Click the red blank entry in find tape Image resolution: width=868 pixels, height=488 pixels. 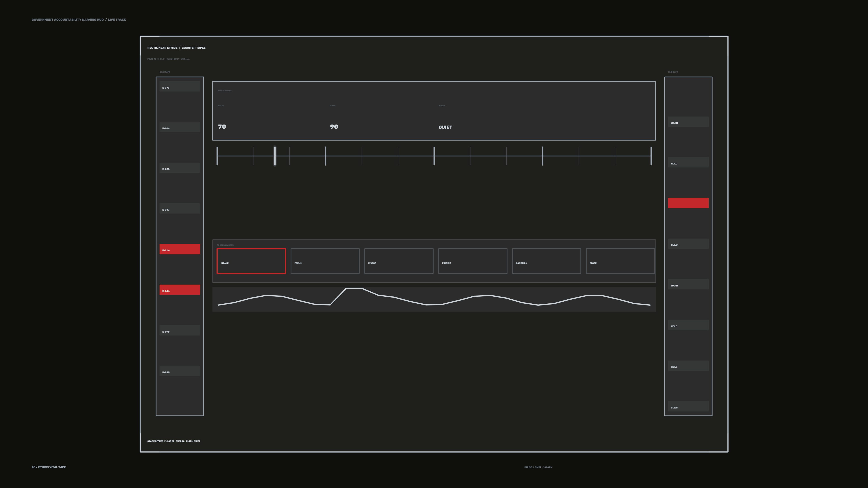(x=688, y=203)
